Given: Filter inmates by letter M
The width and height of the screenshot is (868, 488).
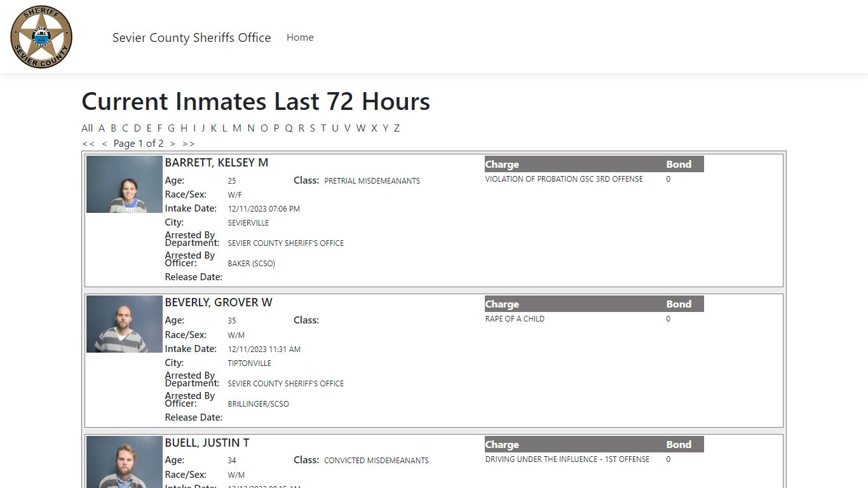Looking at the screenshot, I should click(237, 128).
